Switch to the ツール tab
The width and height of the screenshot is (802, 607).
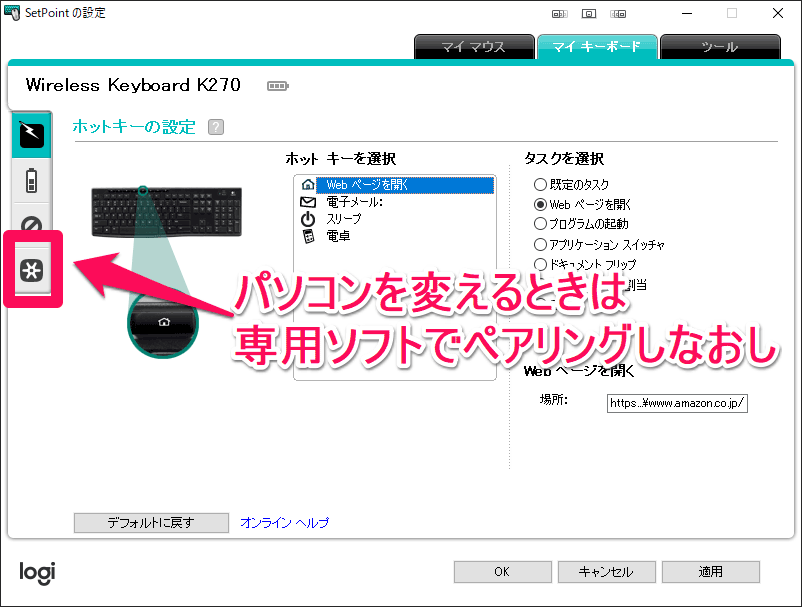720,47
